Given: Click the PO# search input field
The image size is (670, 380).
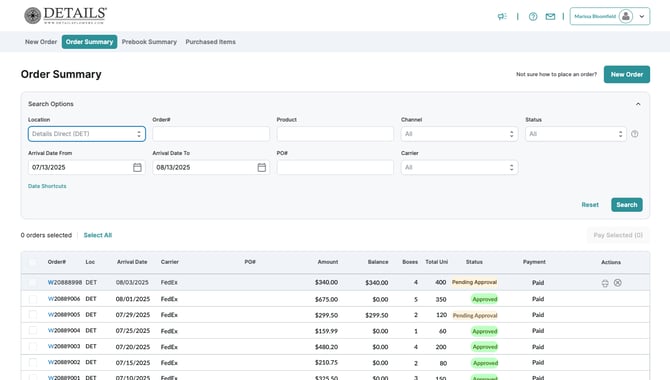Looking at the screenshot, I should tap(335, 167).
